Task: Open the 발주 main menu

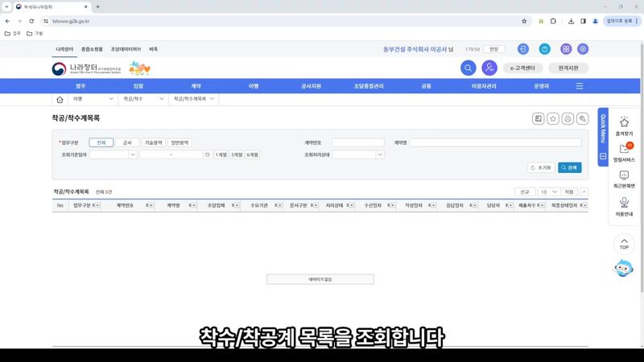Action: pos(80,86)
